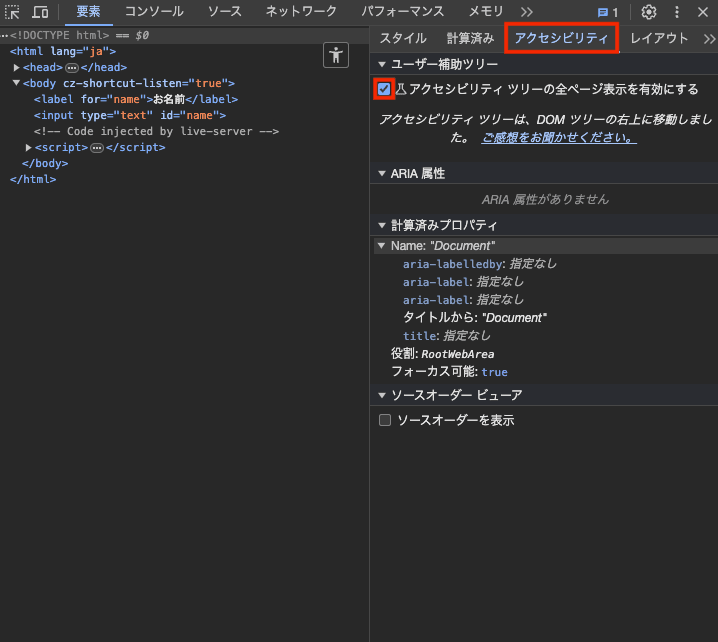Expand the script element node
718x642 pixels.
coord(29,148)
